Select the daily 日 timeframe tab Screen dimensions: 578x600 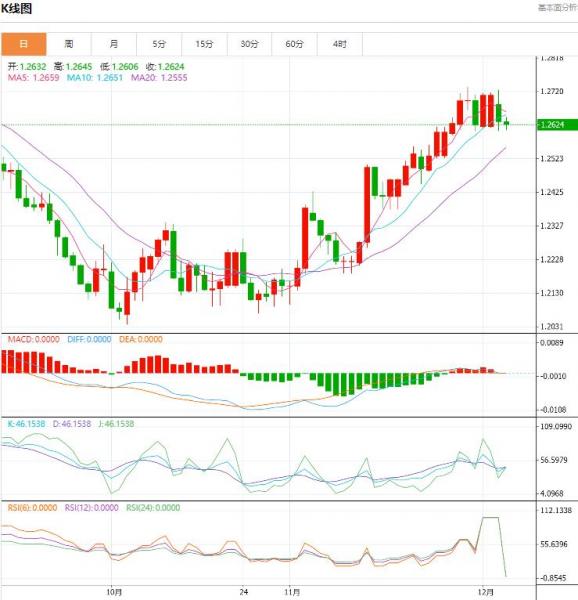[x=24, y=44]
